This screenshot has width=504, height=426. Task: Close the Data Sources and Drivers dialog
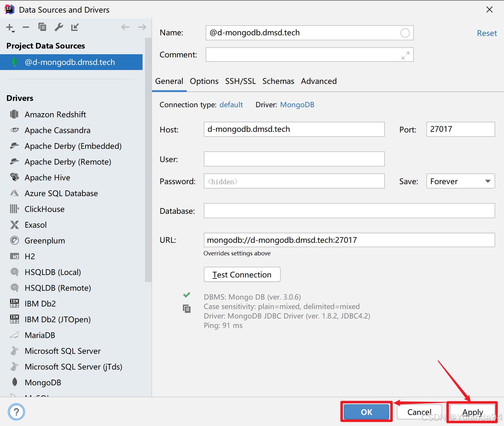(x=489, y=10)
